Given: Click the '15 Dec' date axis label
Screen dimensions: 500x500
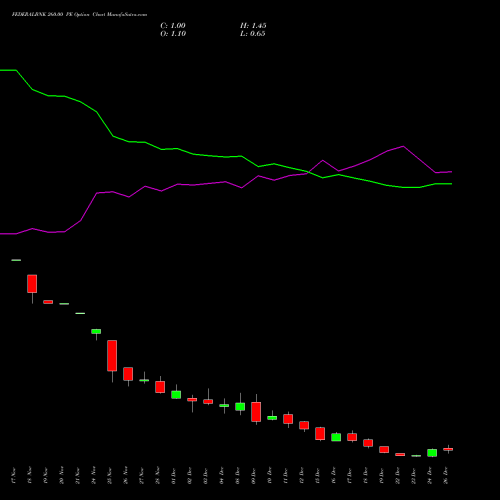Looking at the screenshot, I should click(x=318, y=476).
